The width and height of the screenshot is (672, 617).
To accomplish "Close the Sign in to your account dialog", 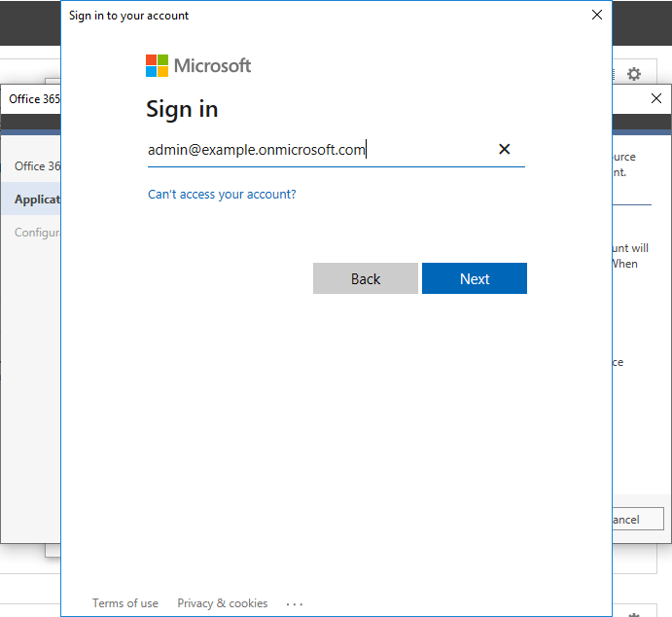I will pos(596,15).
